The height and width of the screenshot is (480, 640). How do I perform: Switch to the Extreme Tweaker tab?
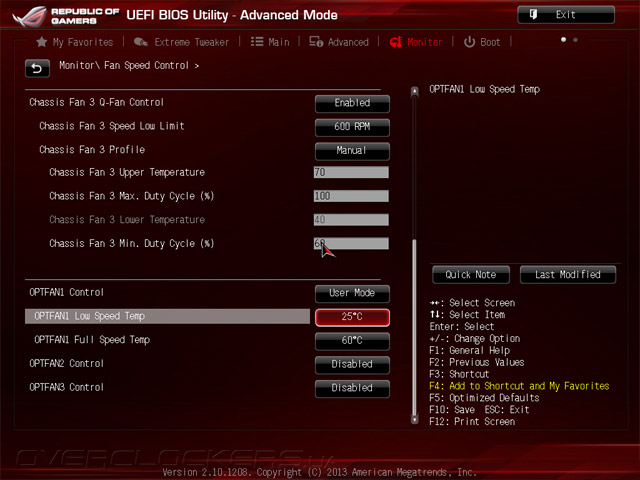coord(182,42)
